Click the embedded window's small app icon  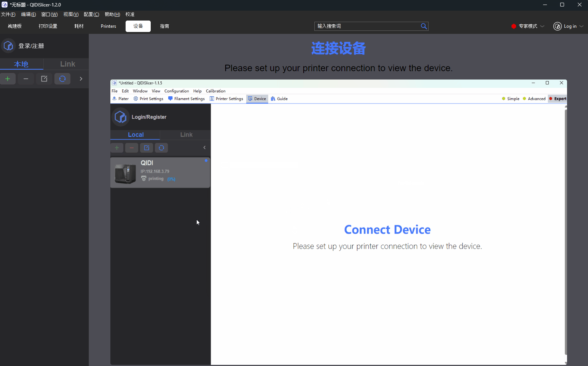click(x=114, y=83)
